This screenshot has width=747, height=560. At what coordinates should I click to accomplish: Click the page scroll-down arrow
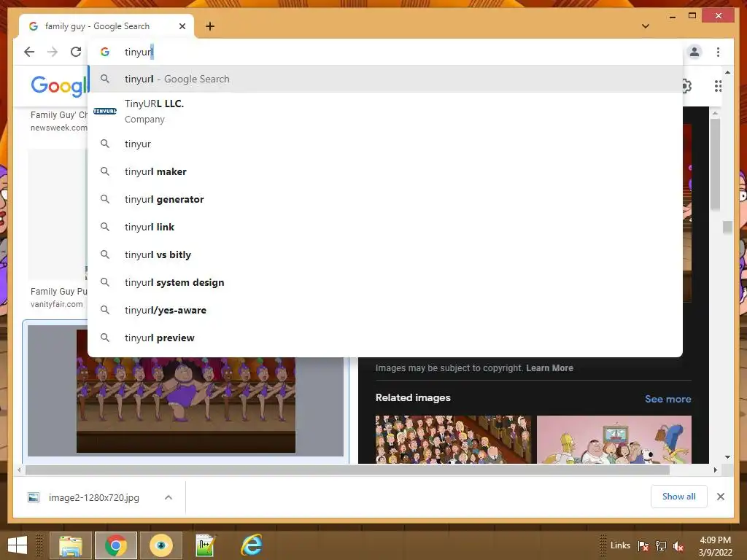(x=727, y=457)
